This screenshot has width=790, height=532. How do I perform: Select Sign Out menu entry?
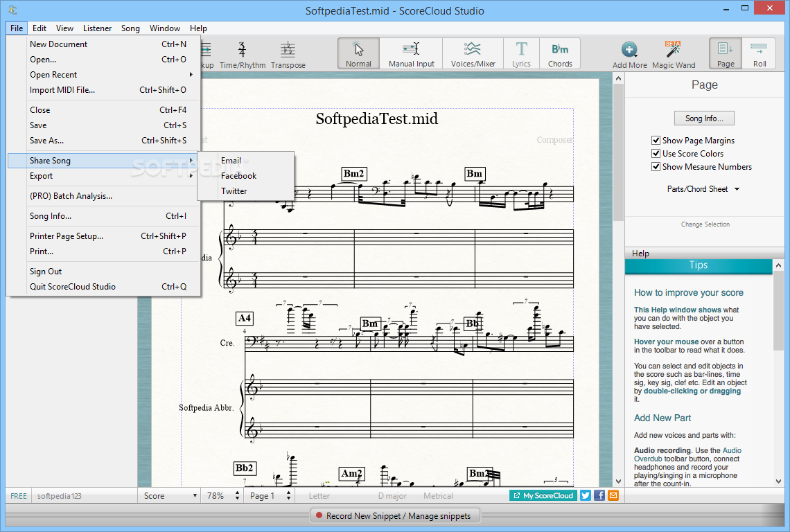[104, 271]
